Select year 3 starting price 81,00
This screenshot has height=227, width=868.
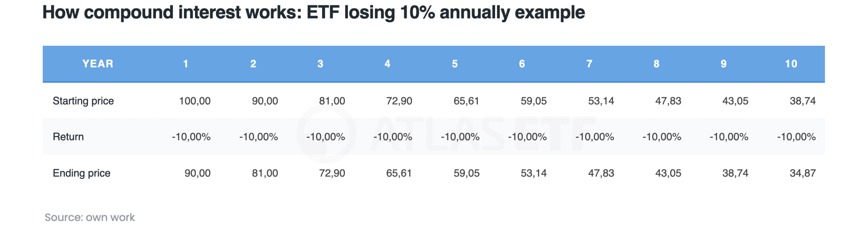tap(332, 101)
